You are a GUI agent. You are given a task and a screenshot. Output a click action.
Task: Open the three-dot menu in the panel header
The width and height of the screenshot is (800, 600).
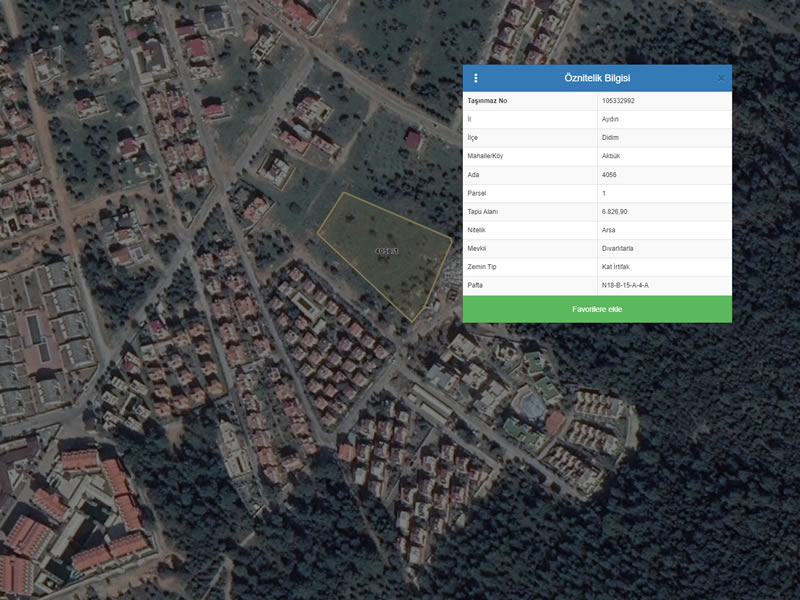(476, 78)
